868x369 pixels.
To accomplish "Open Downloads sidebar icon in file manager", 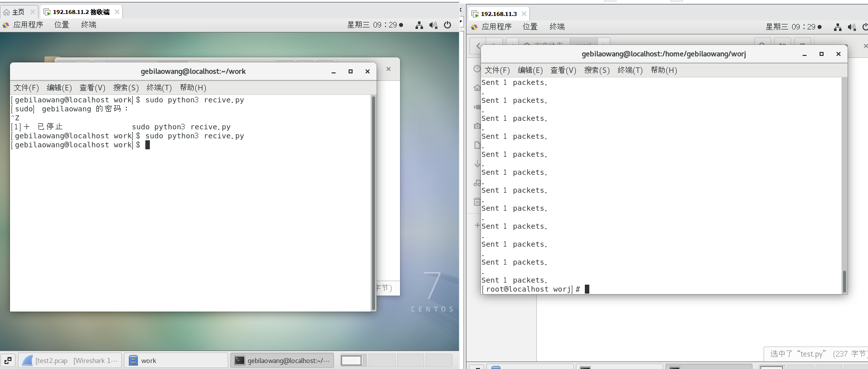I will coord(477,164).
